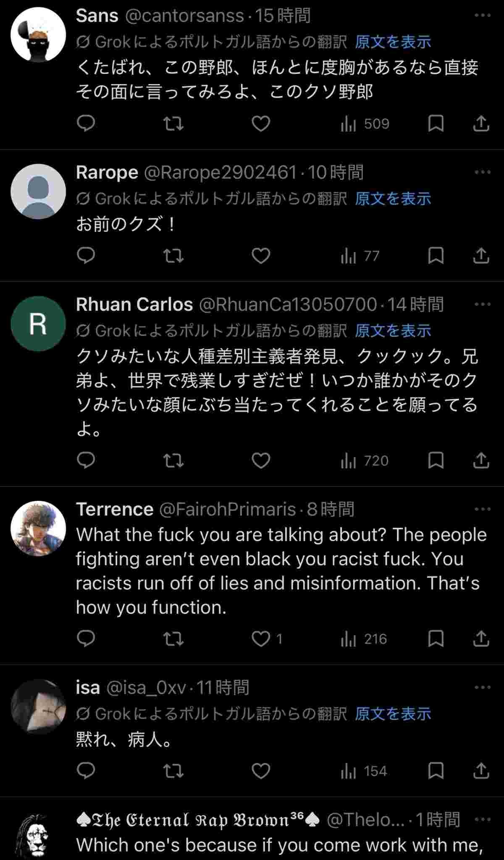Bookmark the Rhuan Carlos tweet

[436, 460]
